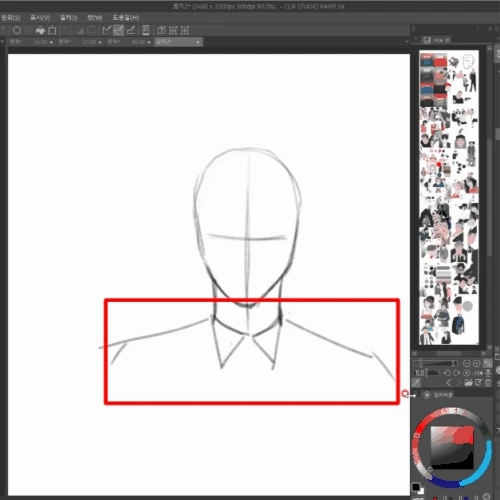The image size is (500, 500).
Task: Toggle Snap to Ruler in command bar
Action: [x=107, y=30]
